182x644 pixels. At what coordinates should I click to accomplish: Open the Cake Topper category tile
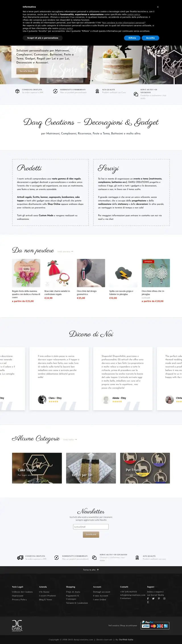click(x=37, y=468)
